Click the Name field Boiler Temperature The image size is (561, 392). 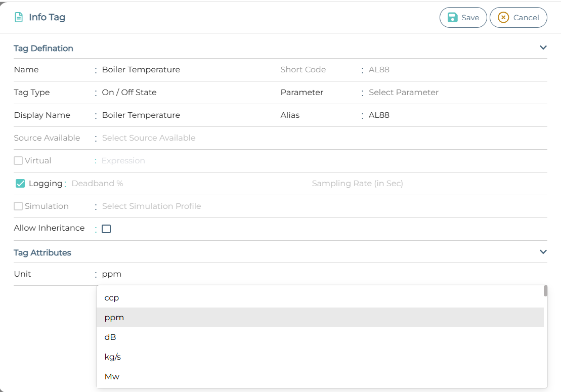pyautogui.click(x=141, y=70)
